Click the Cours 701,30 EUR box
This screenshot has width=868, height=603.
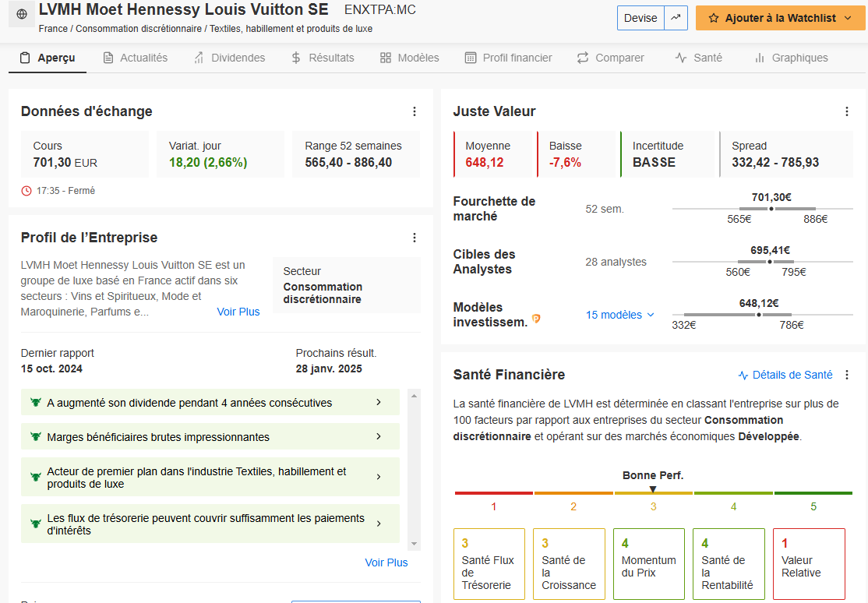coord(85,154)
